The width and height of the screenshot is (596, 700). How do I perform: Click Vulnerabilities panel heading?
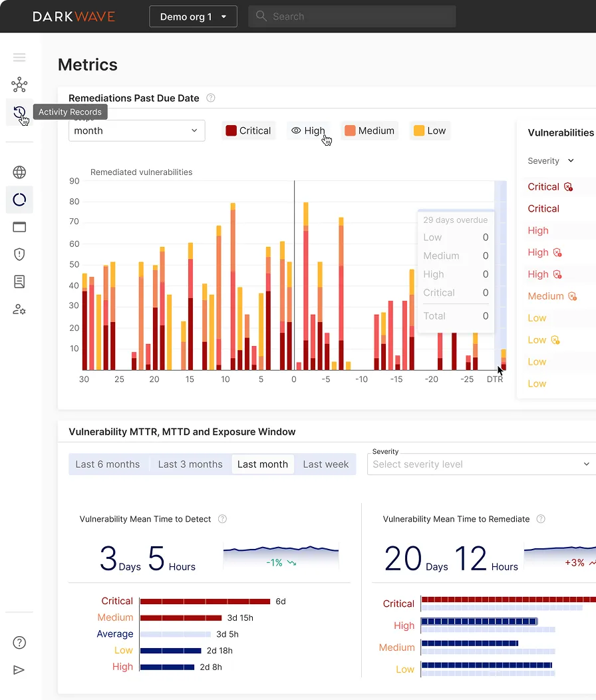click(x=561, y=132)
